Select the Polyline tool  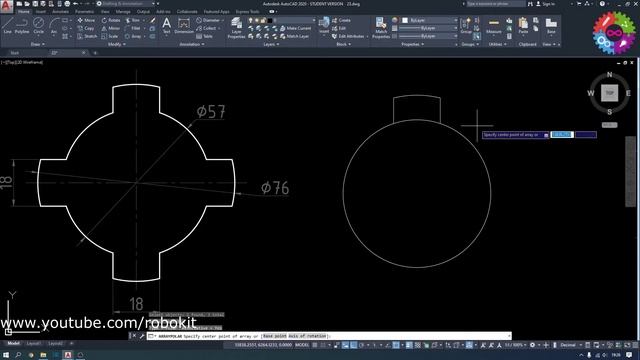click(22, 25)
